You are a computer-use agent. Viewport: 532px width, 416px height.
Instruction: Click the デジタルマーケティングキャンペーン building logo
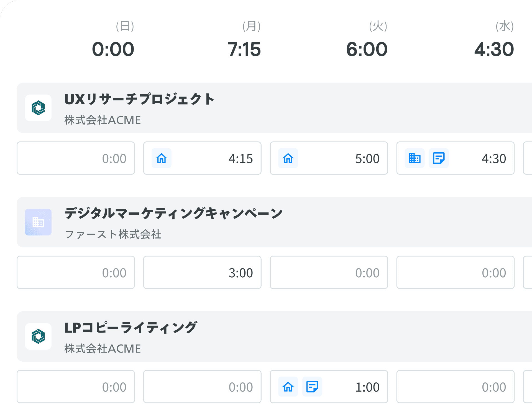pyautogui.click(x=38, y=222)
